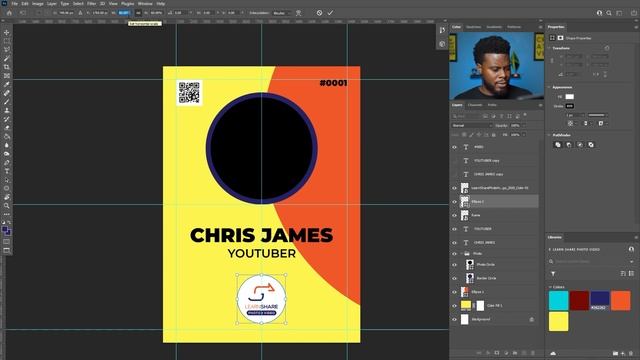Viewport: 640px width, 360px height.
Task: Click the Libraries invite user icon
Action: [631, 249]
